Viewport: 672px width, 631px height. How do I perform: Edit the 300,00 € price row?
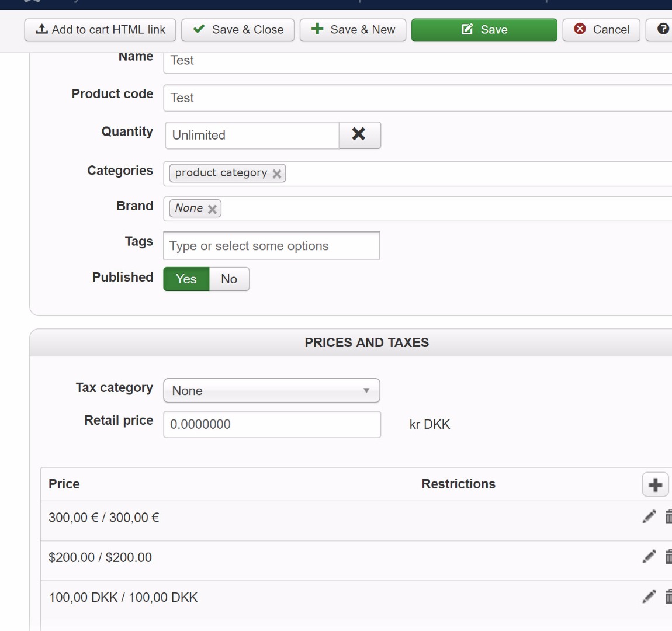[x=649, y=517]
